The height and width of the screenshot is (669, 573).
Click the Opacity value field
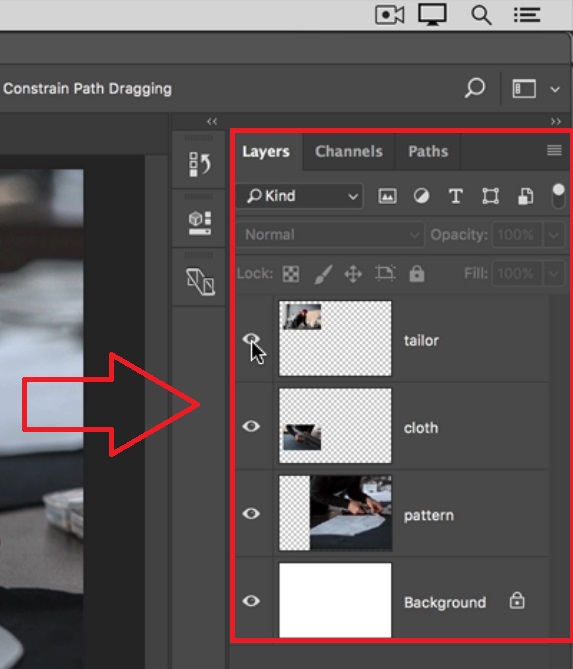[517, 234]
